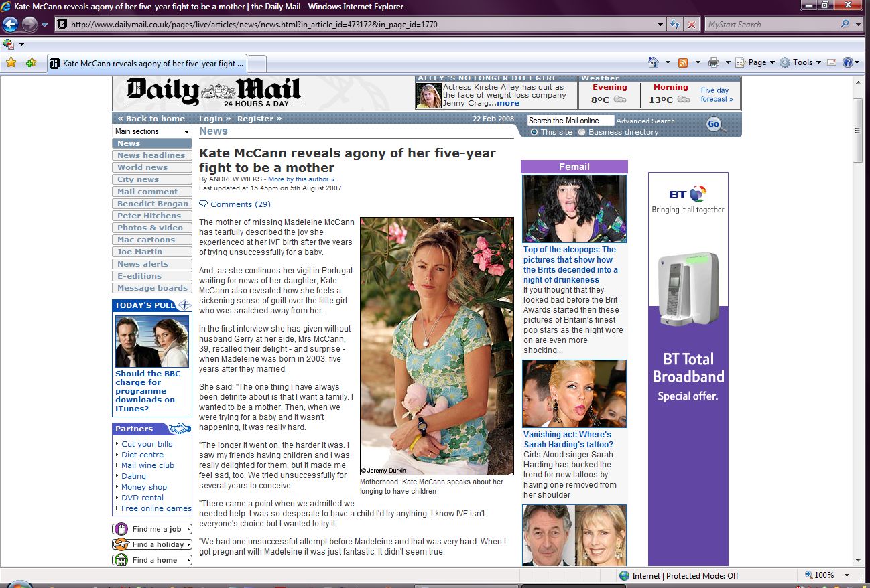The height and width of the screenshot is (588, 870).
Task: Open the Favorites Center star icon
Action: tap(11, 63)
